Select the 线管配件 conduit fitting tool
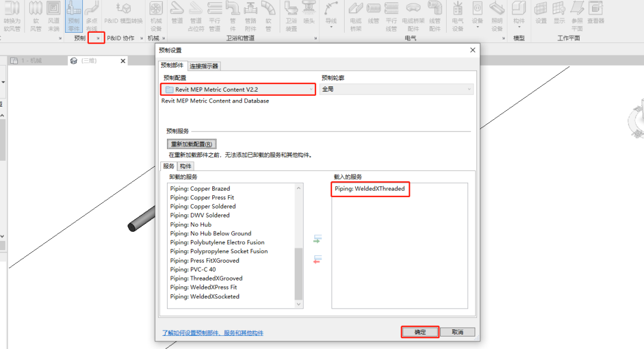The width and height of the screenshot is (644, 349). [435, 16]
